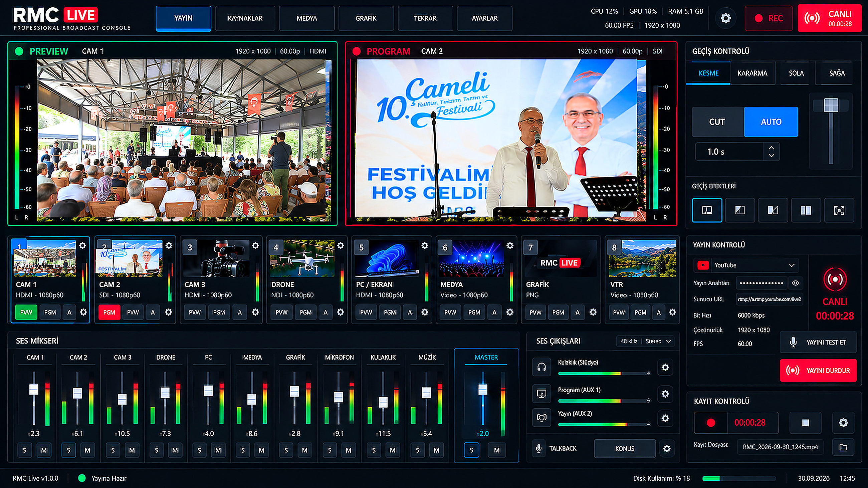The image size is (868, 488).
Task: Click the Yayın (AUX 2) broadcast icon
Action: (541, 418)
